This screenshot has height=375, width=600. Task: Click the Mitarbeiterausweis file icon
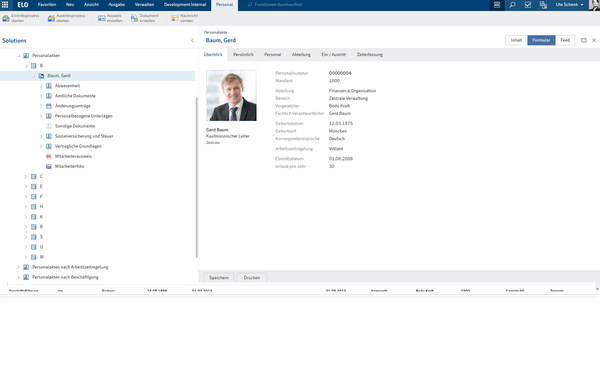pyautogui.click(x=49, y=156)
